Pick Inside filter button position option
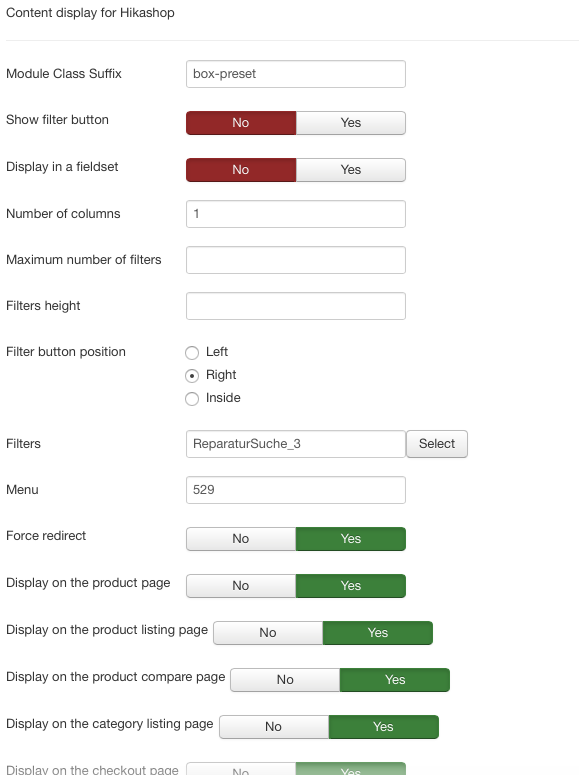 [192, 398]
